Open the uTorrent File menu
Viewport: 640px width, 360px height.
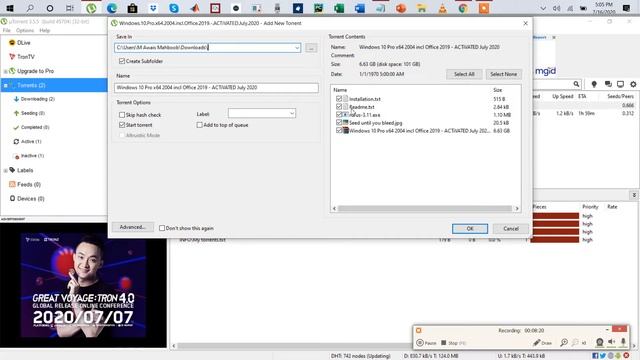tap(7, 30)
